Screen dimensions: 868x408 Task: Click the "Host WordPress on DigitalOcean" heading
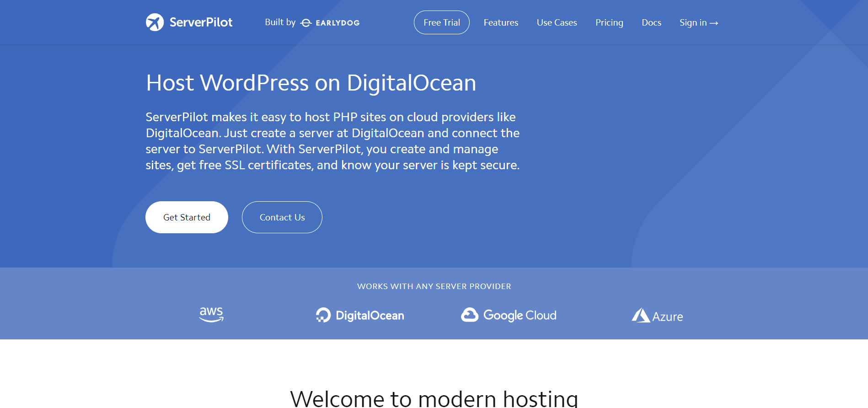[x=311, y=83]
